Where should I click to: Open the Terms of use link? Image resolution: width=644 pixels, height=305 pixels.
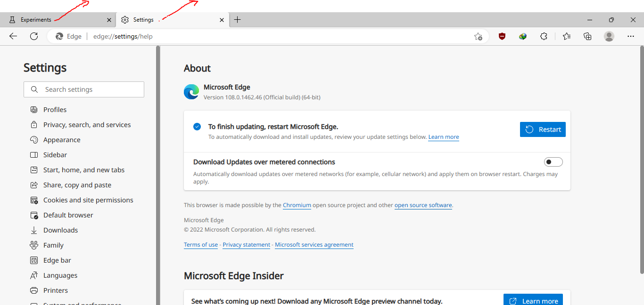pos(201,245)
